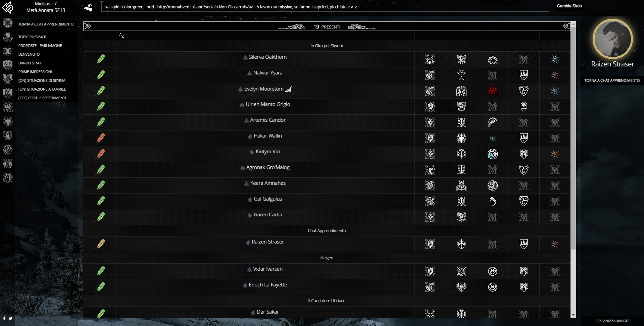Click Nalwar Ysara trophy cup icon

point(461,75)
